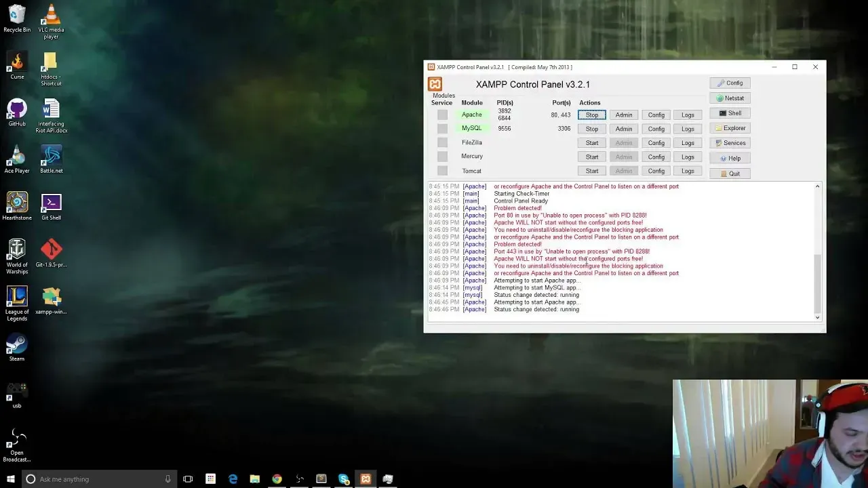Start the FileZilla module

click(592, 143)
